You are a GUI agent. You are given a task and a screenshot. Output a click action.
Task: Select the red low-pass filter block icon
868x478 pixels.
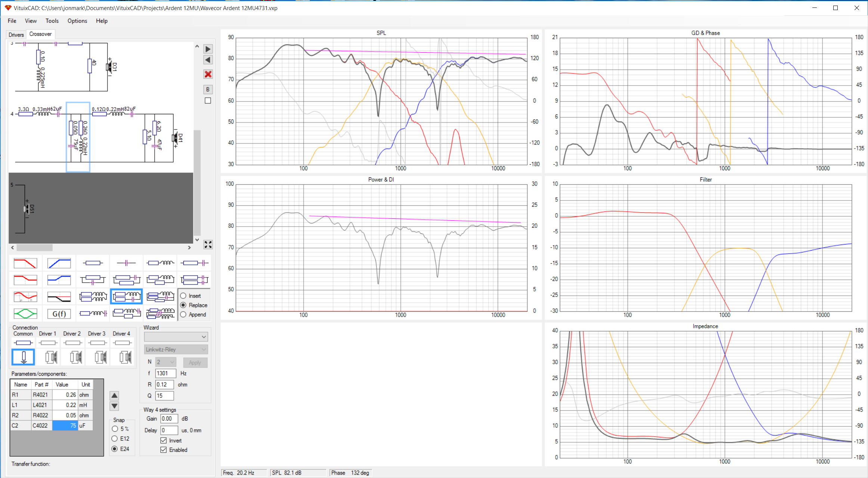[x=25, y=263]
